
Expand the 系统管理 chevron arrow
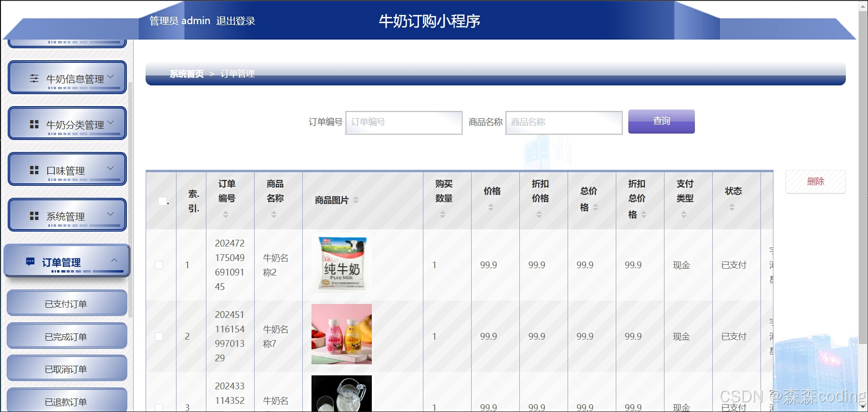[x=110, y=214]
